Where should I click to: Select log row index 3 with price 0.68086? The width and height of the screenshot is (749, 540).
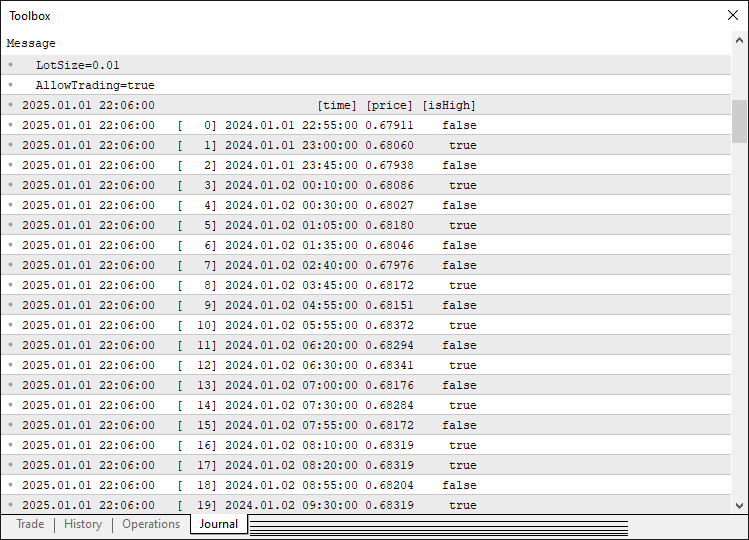tap(366, 185)
